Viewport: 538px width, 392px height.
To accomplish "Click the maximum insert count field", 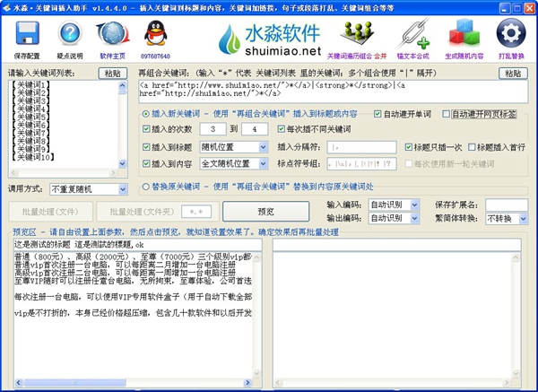I will pyautogui.click(x=255, y=129).
